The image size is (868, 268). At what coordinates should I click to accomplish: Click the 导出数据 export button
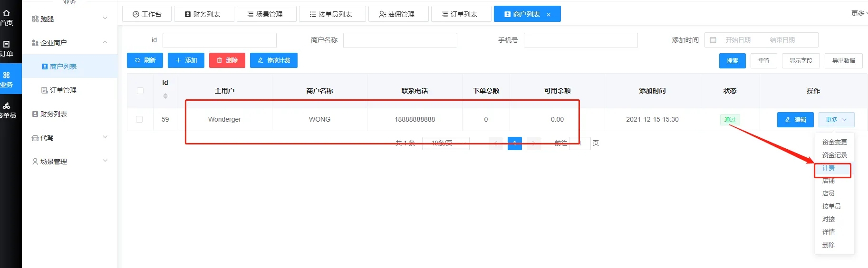point(843,61)
